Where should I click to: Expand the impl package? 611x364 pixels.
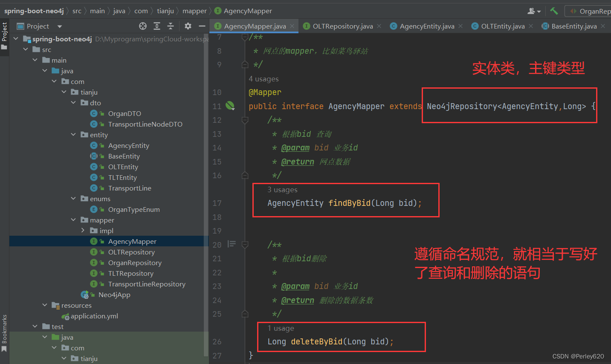click(x=83, y=231)
